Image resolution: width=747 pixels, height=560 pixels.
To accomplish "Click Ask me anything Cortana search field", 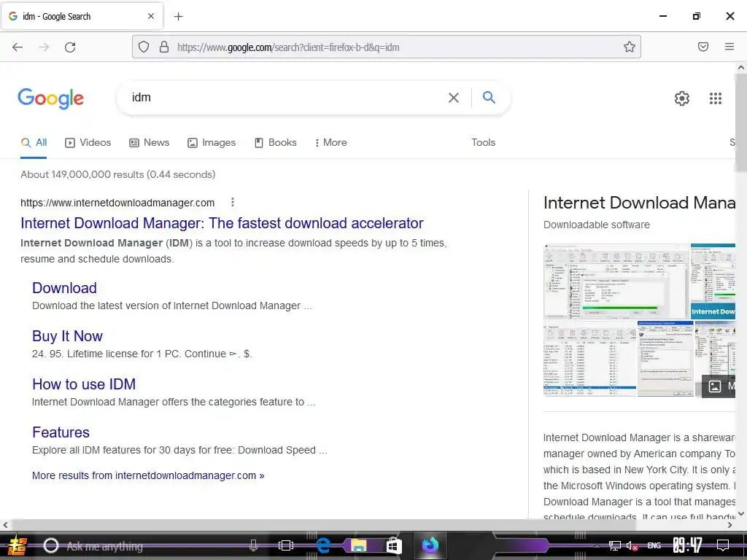I will 152,546.
